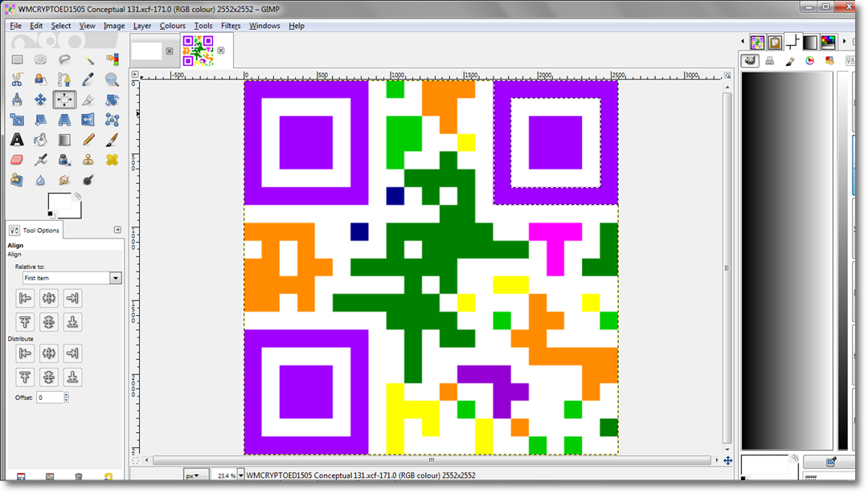The image size is (868, 494).
Task: Open the File menu
Action: (15, 26)
